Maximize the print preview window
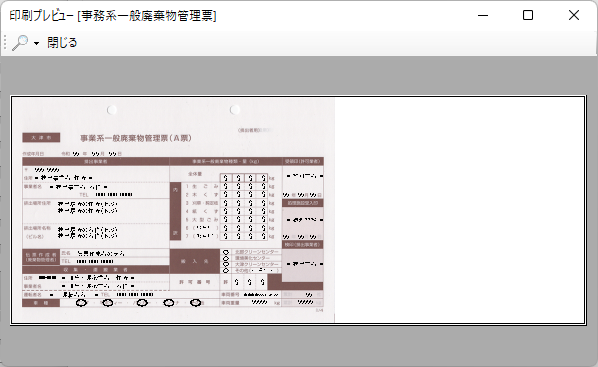This screenshot has width=598, height=367. (528, 15)
